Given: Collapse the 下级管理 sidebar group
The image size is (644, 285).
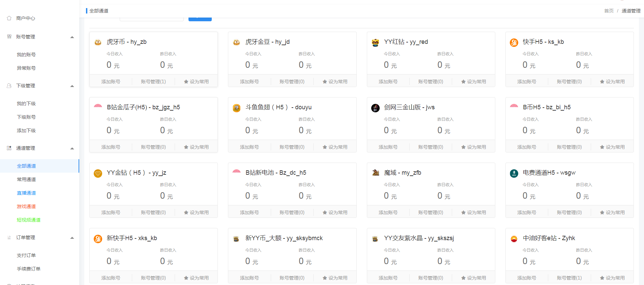Looking at the screenshot, I should [72, 86].
